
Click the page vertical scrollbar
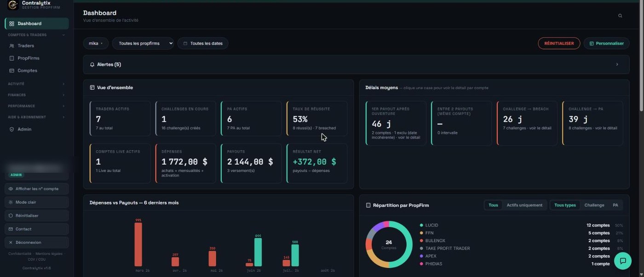coord(641,57)
